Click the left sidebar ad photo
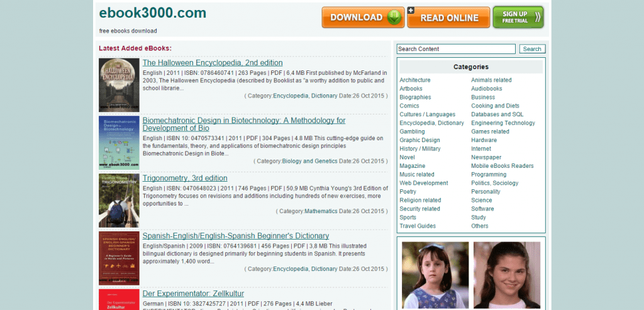The image size is (644, 310). click(435, 275)
